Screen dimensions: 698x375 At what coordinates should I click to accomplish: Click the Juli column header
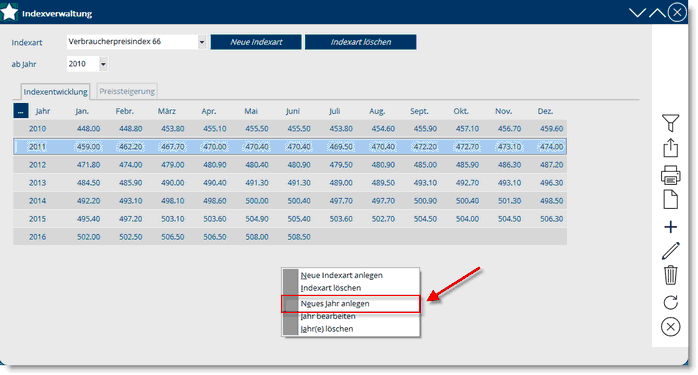(335, 111)
